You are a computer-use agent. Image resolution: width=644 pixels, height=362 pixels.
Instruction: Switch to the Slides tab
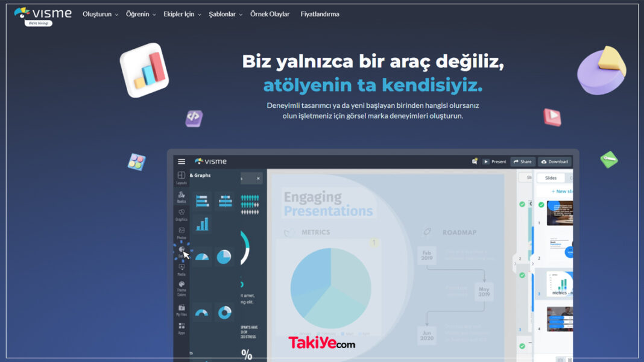[551, 178]
